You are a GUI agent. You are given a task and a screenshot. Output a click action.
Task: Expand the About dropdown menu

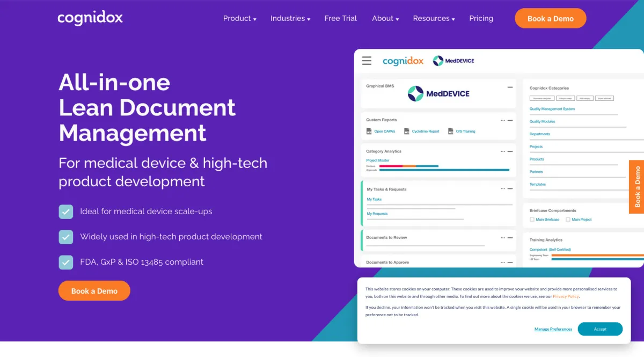[x=385, y=18]
